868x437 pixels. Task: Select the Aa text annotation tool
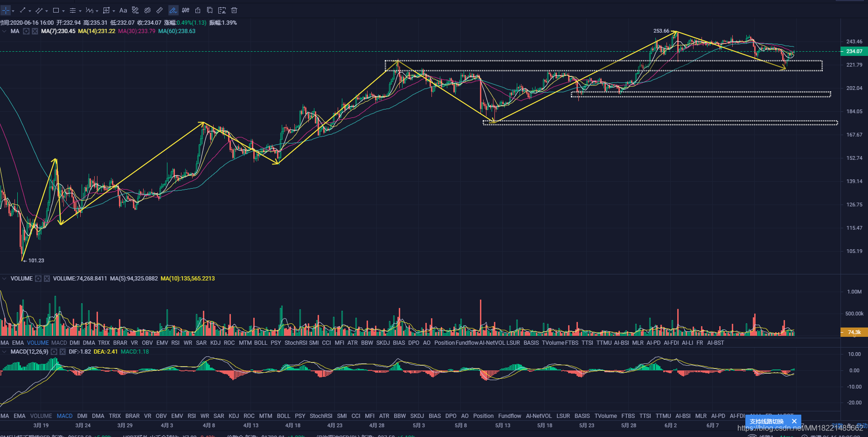[123, 10]
